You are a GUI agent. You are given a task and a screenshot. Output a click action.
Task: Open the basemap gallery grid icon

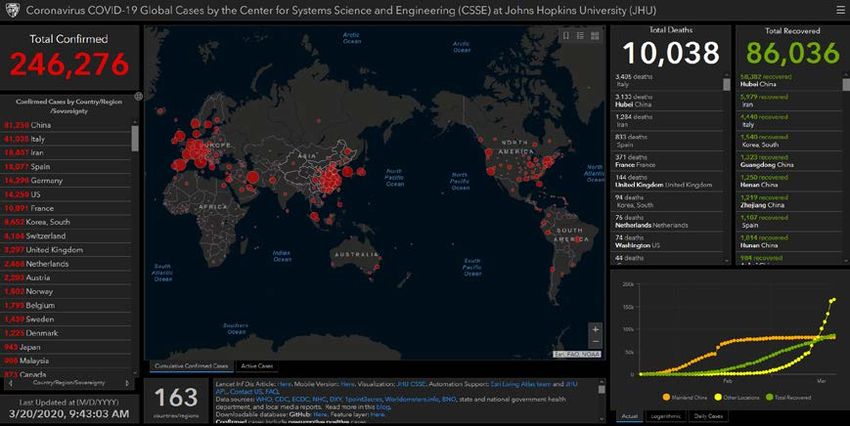point(595,36)
